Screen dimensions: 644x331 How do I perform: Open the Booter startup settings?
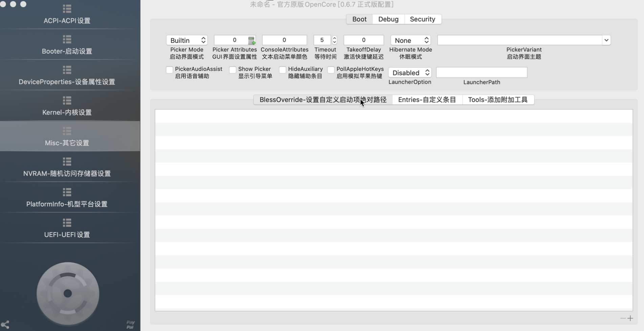coord(67,45)
